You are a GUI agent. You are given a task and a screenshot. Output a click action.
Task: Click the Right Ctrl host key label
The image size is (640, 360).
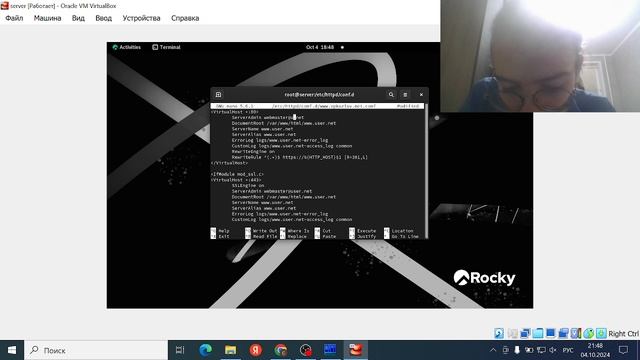pyautogui.click(x=623, y=334)
